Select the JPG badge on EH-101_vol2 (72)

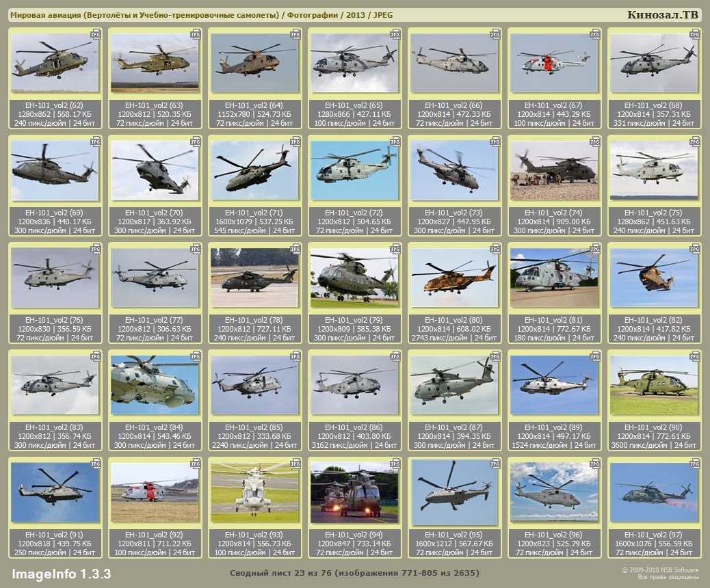tap(395, 141)
